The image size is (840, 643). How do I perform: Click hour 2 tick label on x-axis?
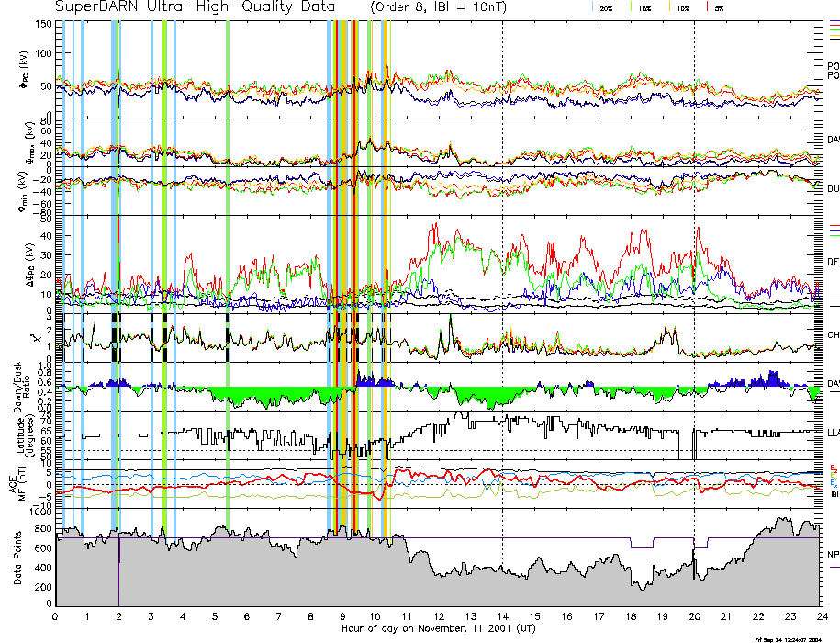tap(119, 616)
